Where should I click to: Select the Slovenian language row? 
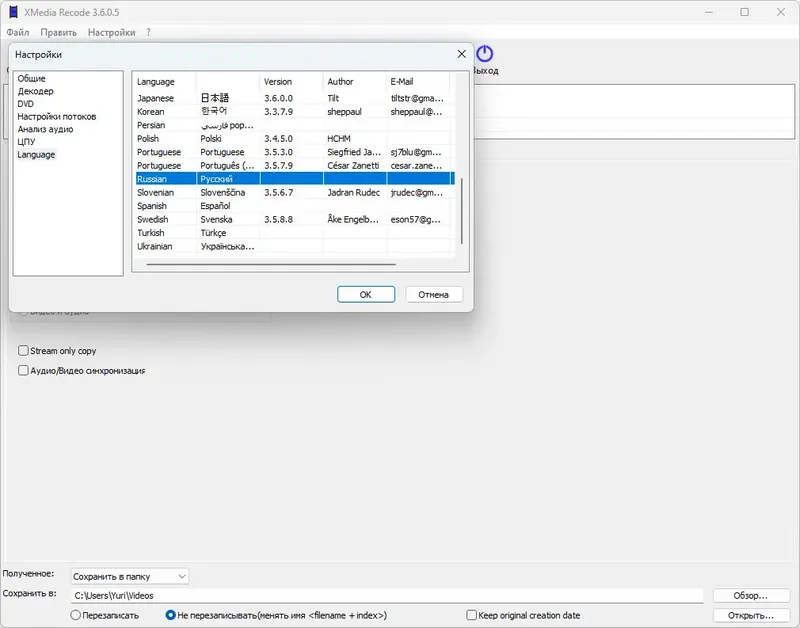coord(295,192)
